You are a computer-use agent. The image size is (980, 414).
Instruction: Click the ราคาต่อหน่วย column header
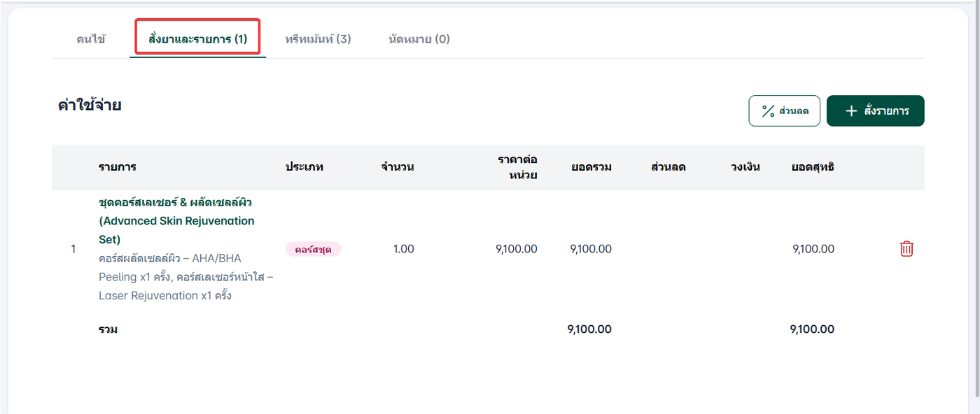coord(517,167)
